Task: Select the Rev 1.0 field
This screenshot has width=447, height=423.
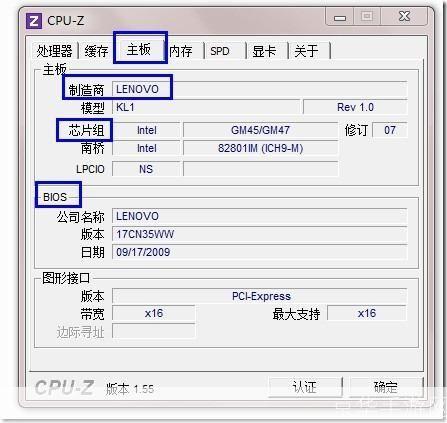Action: click(355, 107)
